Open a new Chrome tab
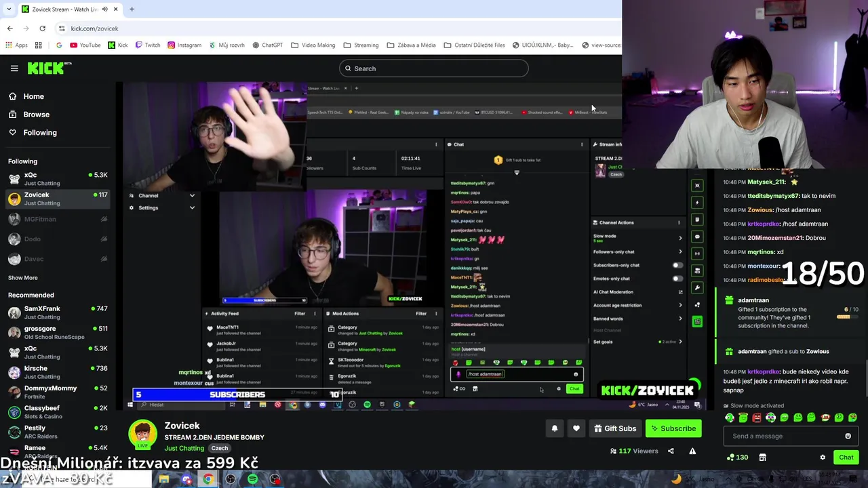Viewport: 868px width, 488px height. tap(132, 9)
